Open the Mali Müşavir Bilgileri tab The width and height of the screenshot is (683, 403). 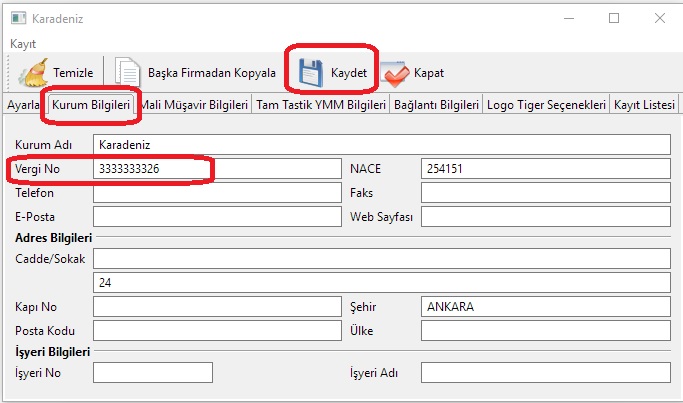(194, 104)
